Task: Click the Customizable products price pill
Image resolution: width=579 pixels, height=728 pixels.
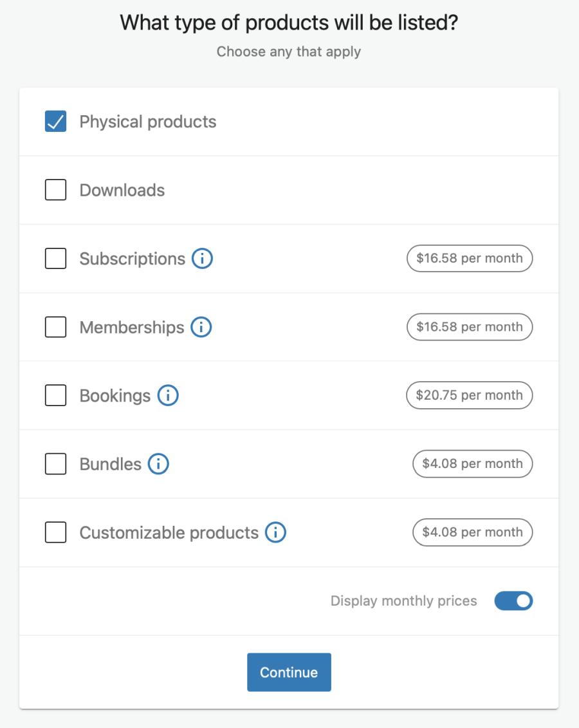Action: click(472, 532)
